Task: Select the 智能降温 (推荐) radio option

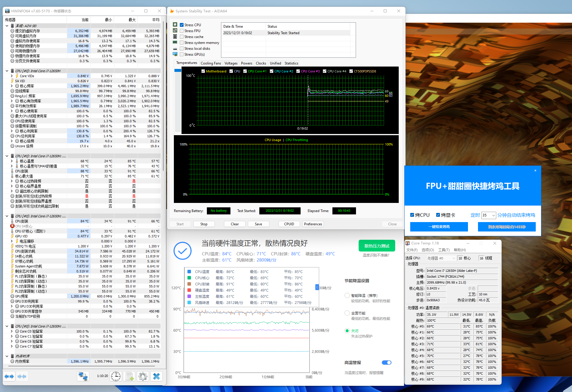Action: pos(347,296)
